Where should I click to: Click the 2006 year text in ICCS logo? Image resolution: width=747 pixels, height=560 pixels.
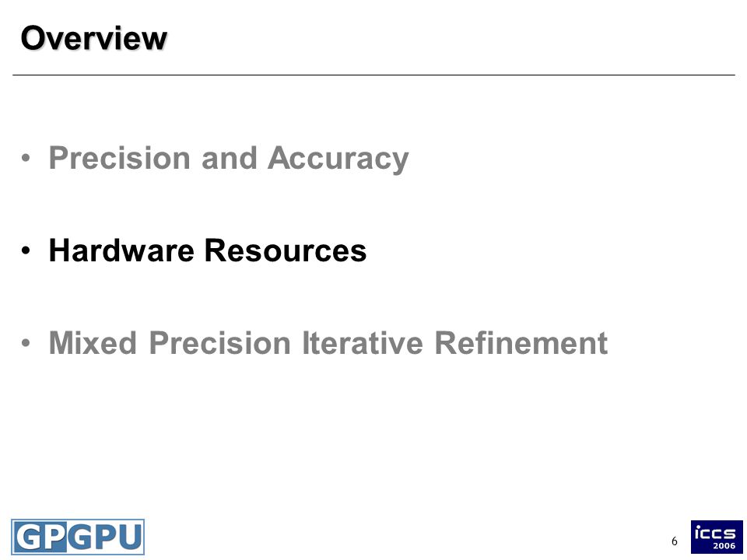pos(724,546)
